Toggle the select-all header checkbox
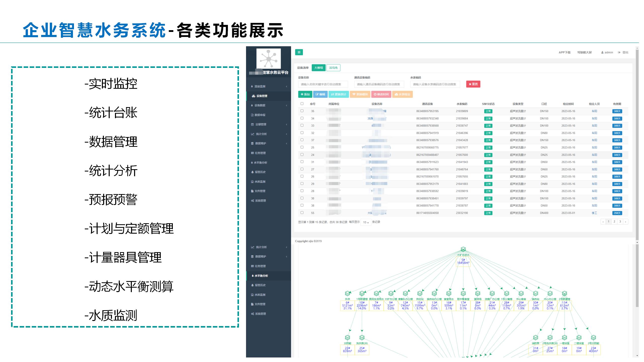 click(x=302, y=104)
